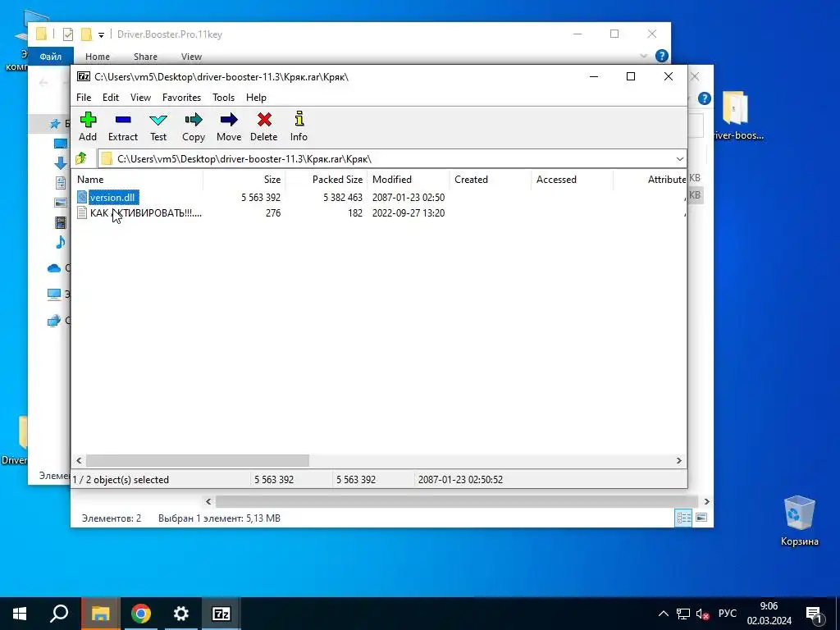This screenshot has height=630, width=840.
Task: Click Downloads arrow icon in Explorer sidebar
Action: click(61, 163)
